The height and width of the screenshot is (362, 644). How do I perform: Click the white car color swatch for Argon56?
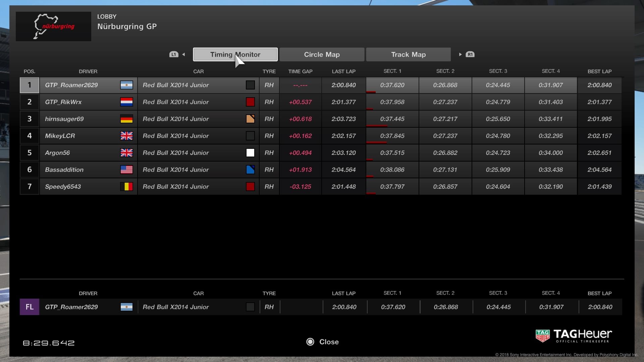click(250, 153)
